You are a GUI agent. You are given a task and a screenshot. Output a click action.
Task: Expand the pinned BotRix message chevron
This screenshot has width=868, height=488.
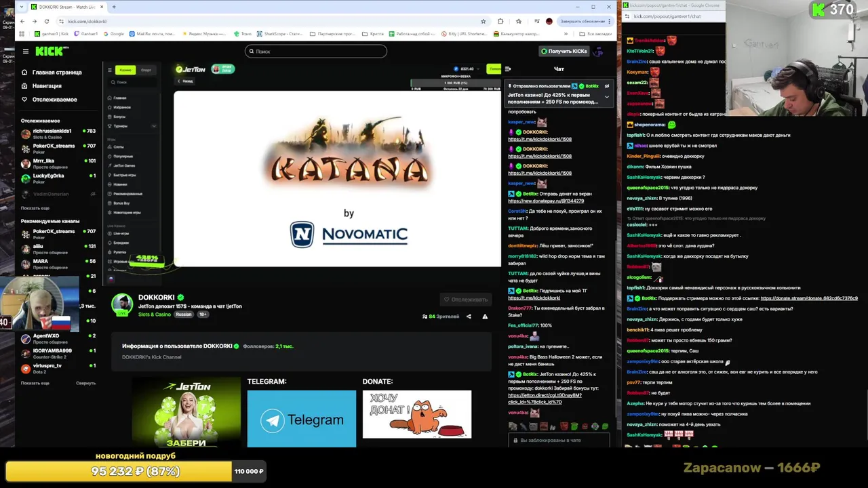tap(607, 97)
